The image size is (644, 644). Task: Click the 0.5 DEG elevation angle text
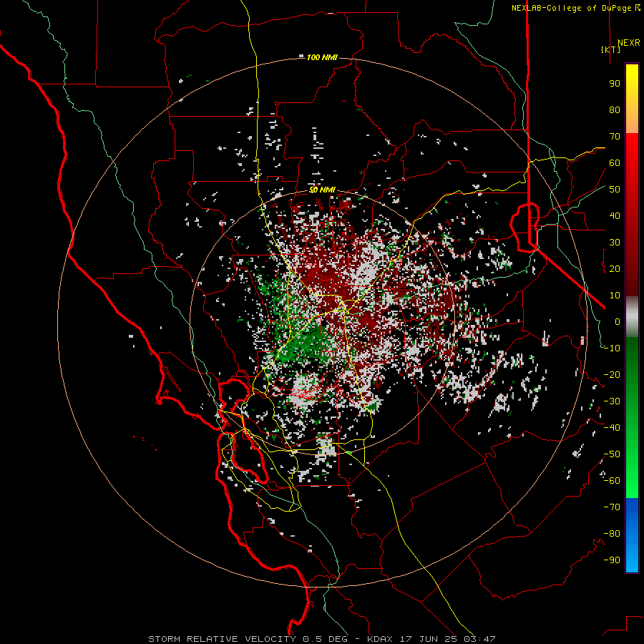325,639
